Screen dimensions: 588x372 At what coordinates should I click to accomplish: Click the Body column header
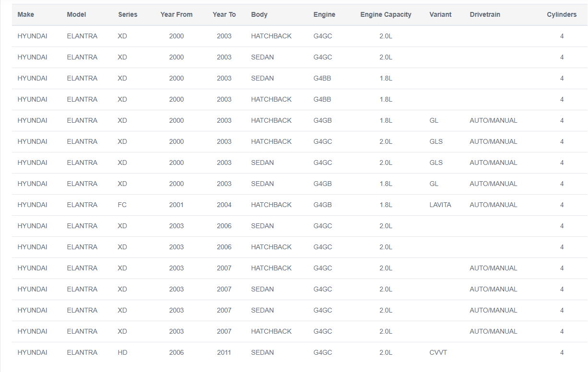tap(259, 14)
